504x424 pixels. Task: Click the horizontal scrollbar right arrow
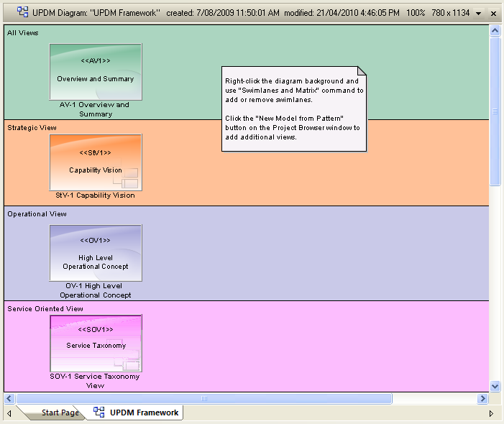tap(482, 398)
